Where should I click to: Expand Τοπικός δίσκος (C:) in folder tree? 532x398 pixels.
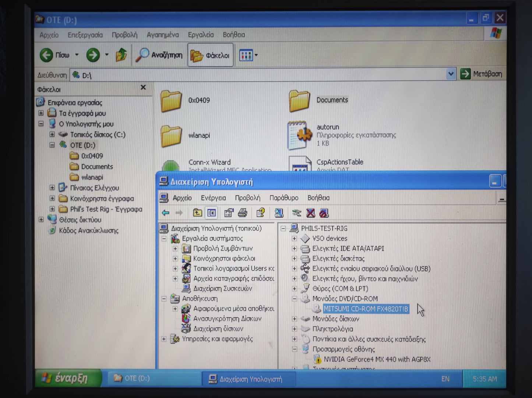(52, 135)
